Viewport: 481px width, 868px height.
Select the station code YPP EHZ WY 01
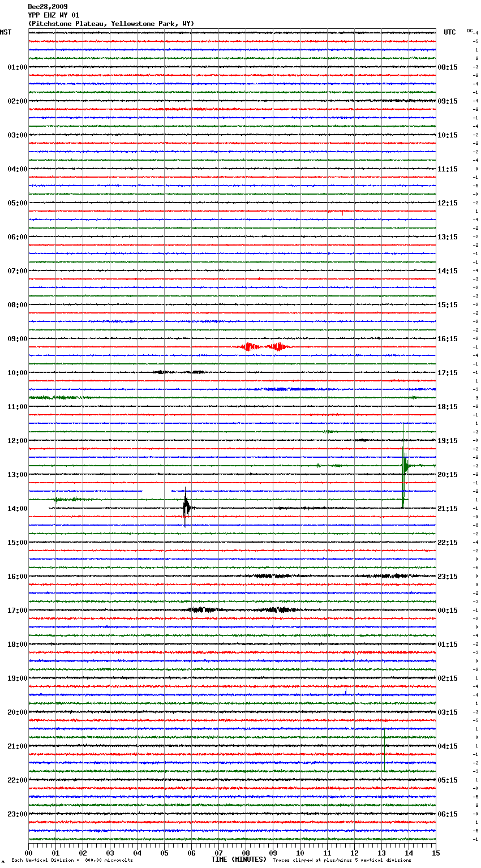(x=54, y=15)
